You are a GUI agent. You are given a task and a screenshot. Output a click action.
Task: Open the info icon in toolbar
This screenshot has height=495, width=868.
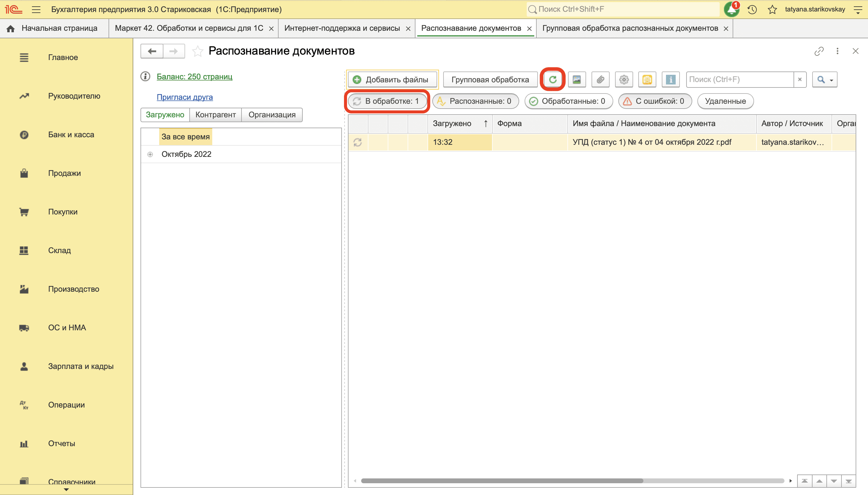[671, 80]
